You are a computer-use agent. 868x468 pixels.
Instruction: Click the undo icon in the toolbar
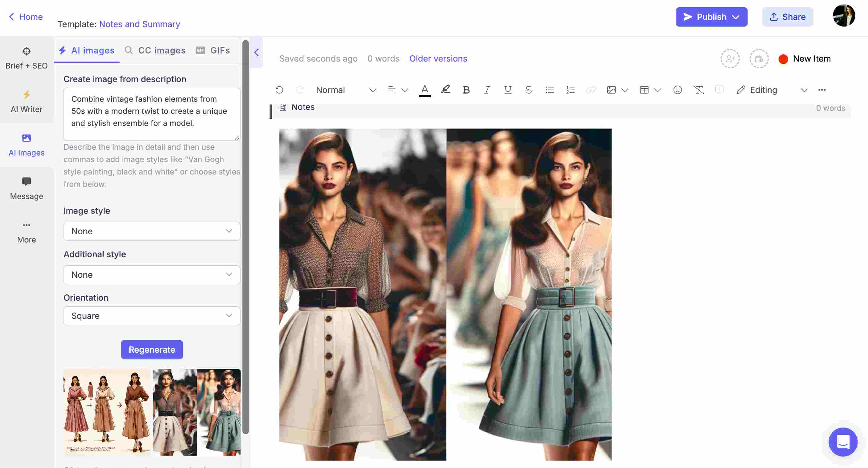click(279, 90)
